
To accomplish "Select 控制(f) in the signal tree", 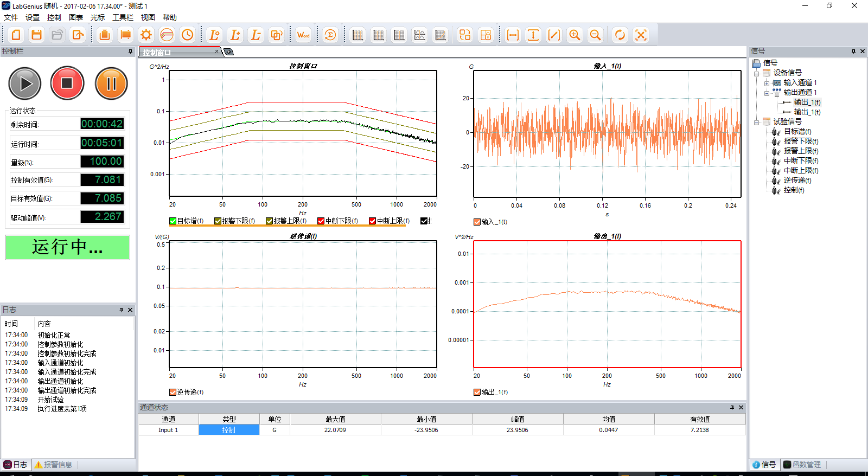I will point(794,190).
